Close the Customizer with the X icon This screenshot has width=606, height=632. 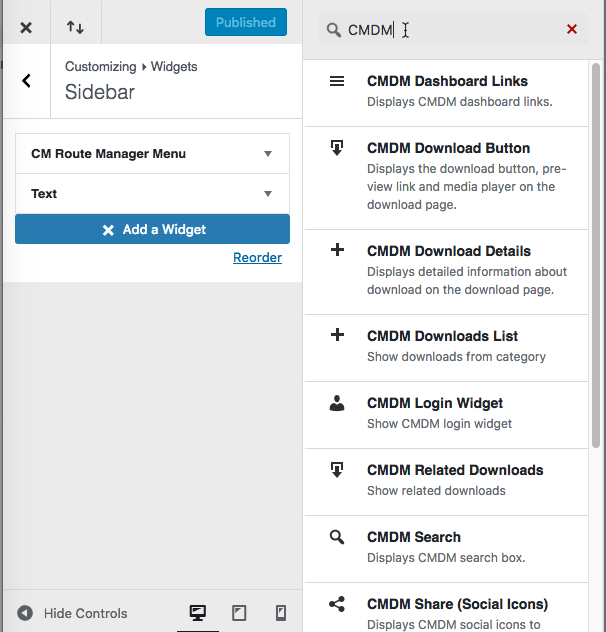pyautogui.click(x=26, y=28)
